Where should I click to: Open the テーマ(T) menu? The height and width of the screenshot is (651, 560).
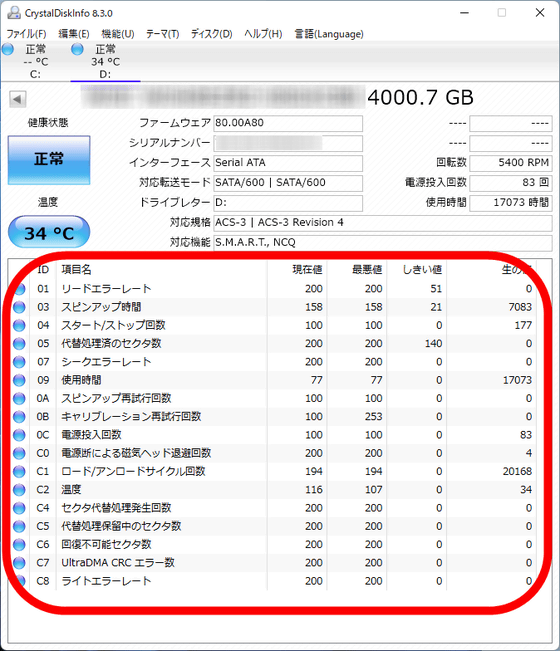point(162,34)
